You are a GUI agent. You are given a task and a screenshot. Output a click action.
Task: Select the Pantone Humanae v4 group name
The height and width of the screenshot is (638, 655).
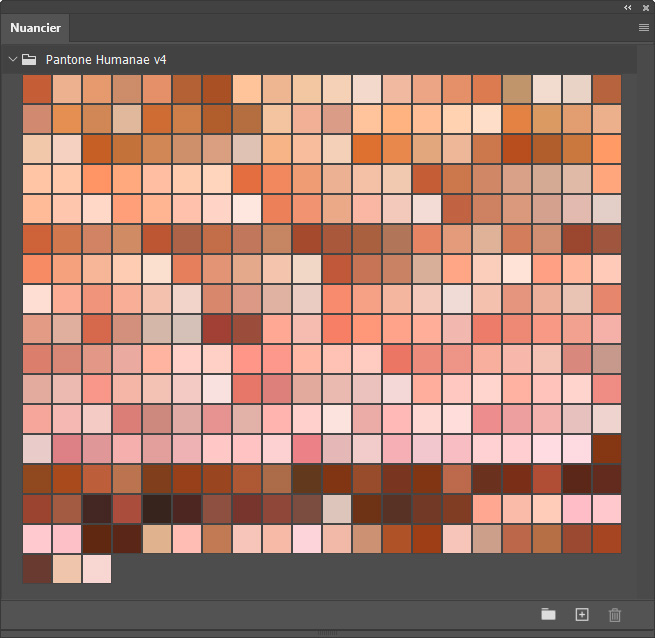click(106, 60)
